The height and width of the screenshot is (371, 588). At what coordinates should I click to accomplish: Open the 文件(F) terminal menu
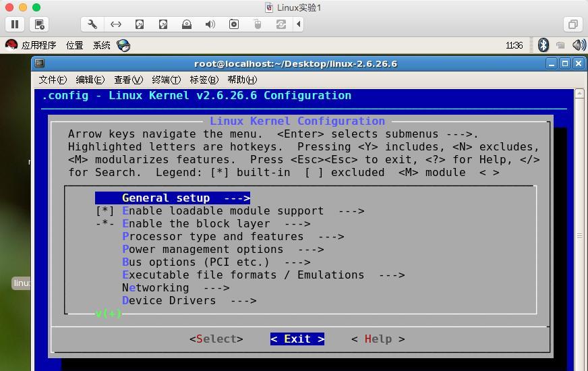(53, 80)
